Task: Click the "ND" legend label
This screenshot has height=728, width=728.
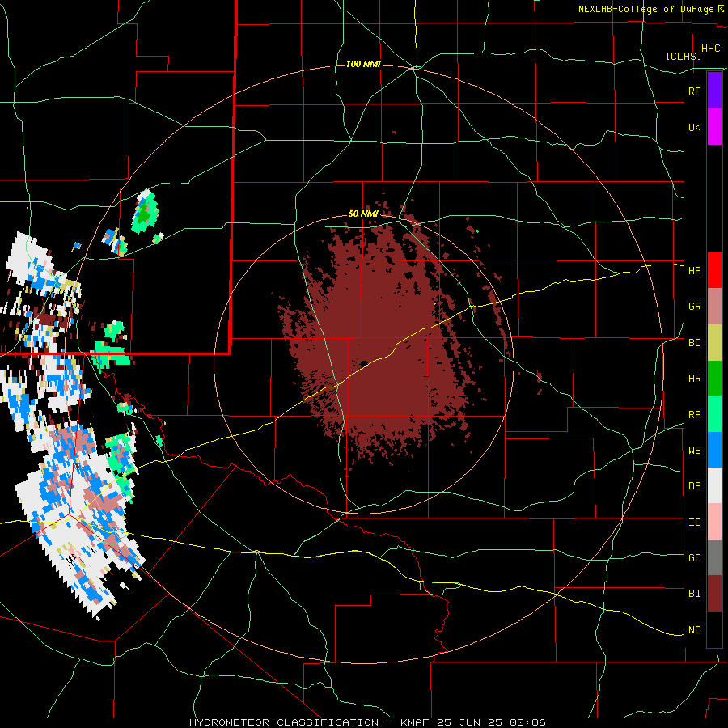Action: click(x=694, y=630)
